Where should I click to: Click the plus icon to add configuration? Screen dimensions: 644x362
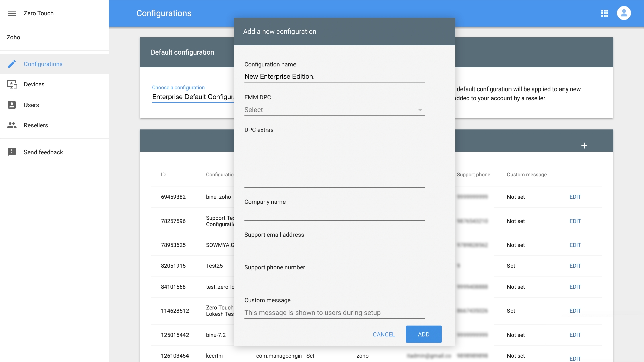(x=584, y=146)
